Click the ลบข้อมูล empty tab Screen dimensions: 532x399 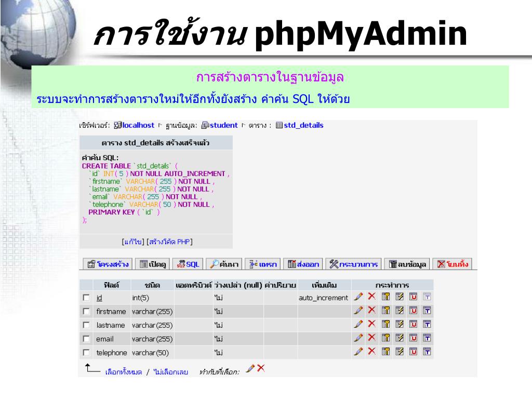click(407, 264)
